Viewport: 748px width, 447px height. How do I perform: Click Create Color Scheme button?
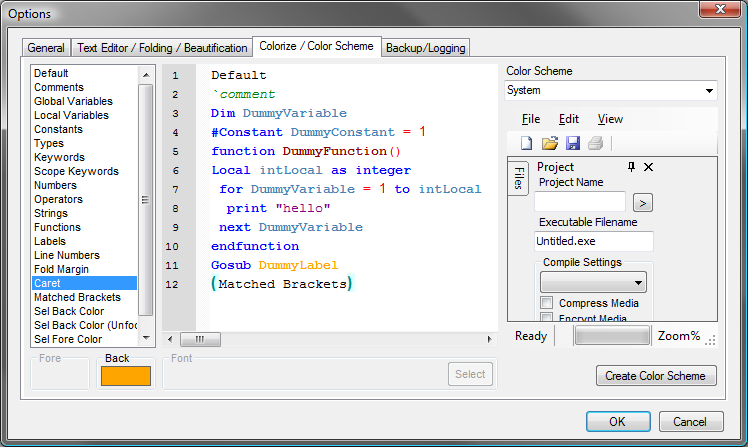point(656,376)
